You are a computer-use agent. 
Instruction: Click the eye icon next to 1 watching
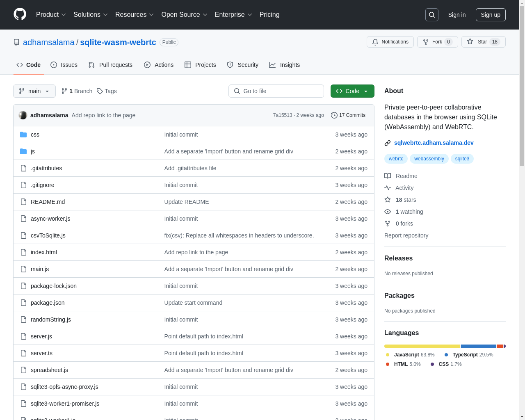tap(388, 212)
